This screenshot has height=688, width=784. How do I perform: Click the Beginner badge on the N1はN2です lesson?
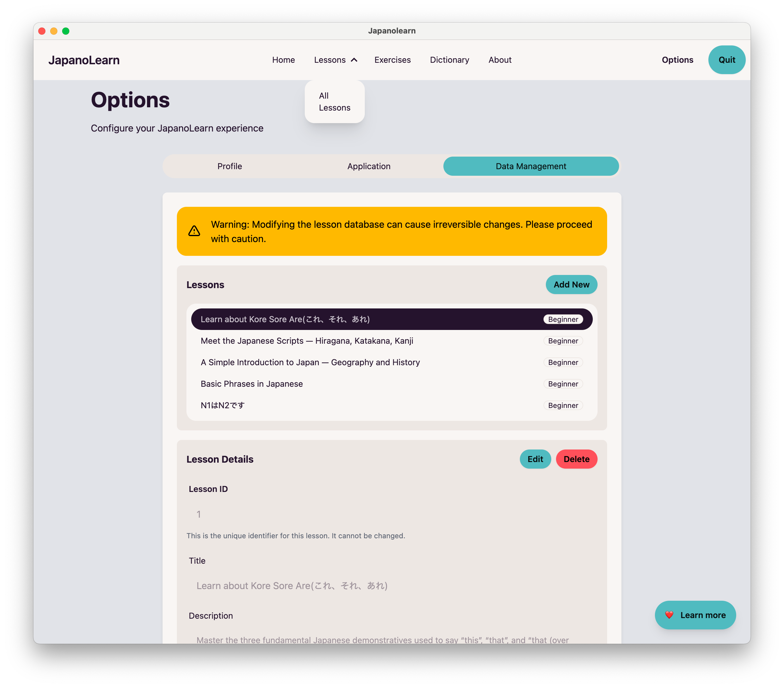(563, 405)
